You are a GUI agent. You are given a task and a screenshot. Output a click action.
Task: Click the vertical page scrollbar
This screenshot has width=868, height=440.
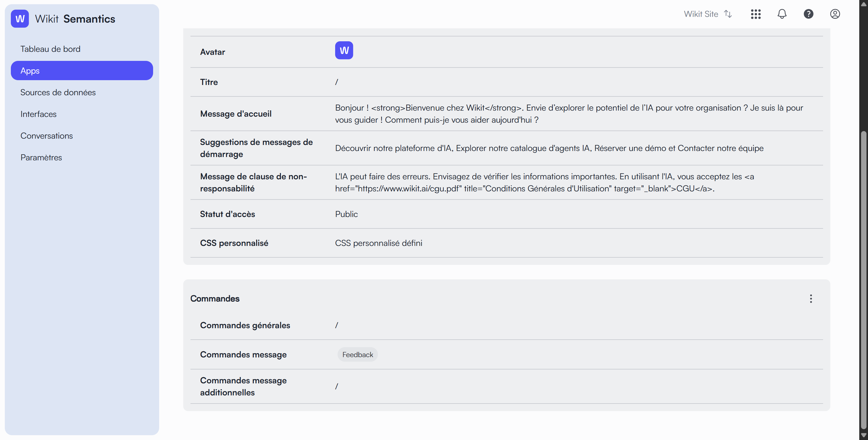pos(863,280)
